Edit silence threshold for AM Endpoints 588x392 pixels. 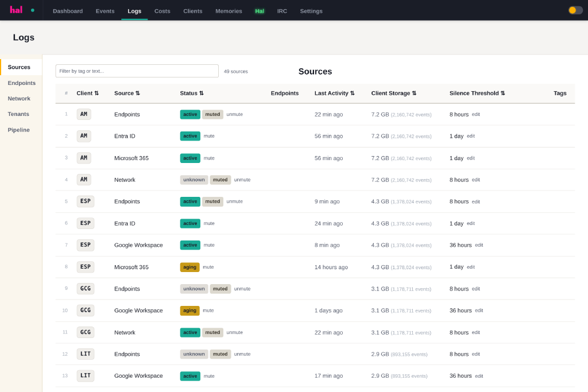[476, 114]
